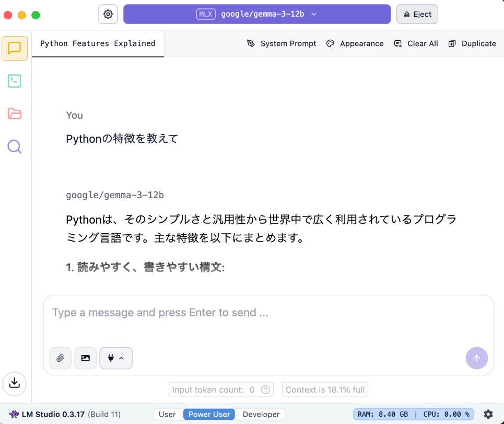This screenshot has height=424, width=504.
Task: Click the image upload icon
Action: [86, 358]
